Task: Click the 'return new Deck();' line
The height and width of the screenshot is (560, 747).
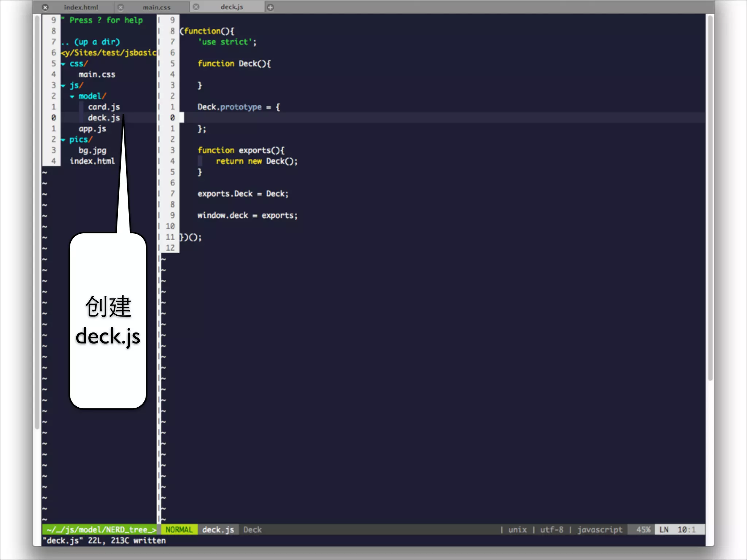Action: click(257, 161)
